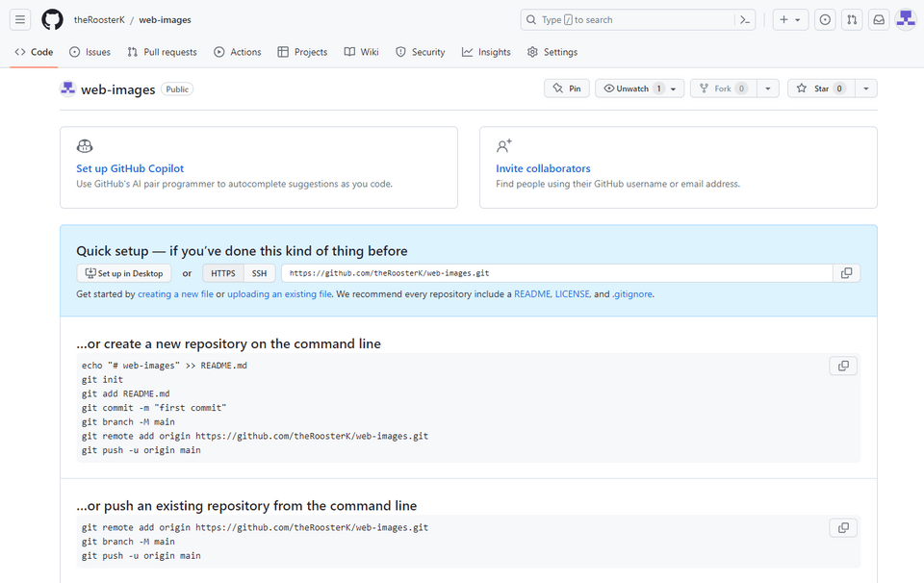Copy the push existing repository commands
924x583 pixels.
tap(843, 527)
